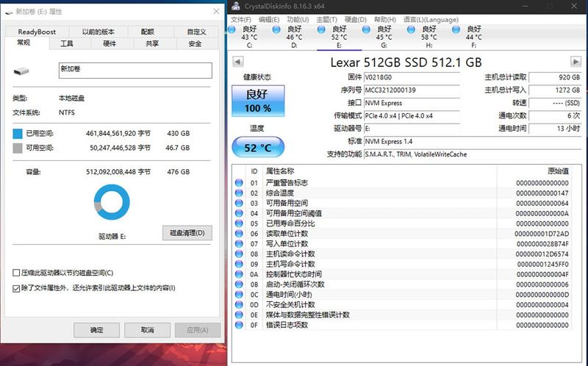588x366 pixels.
Task: Click the drive icon in properties dialog
Action: coord(21,71)
